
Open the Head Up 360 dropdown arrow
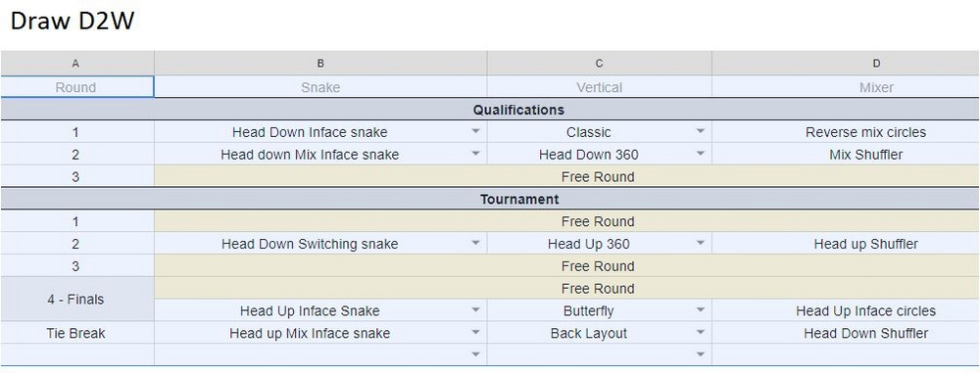pos(700,244)
